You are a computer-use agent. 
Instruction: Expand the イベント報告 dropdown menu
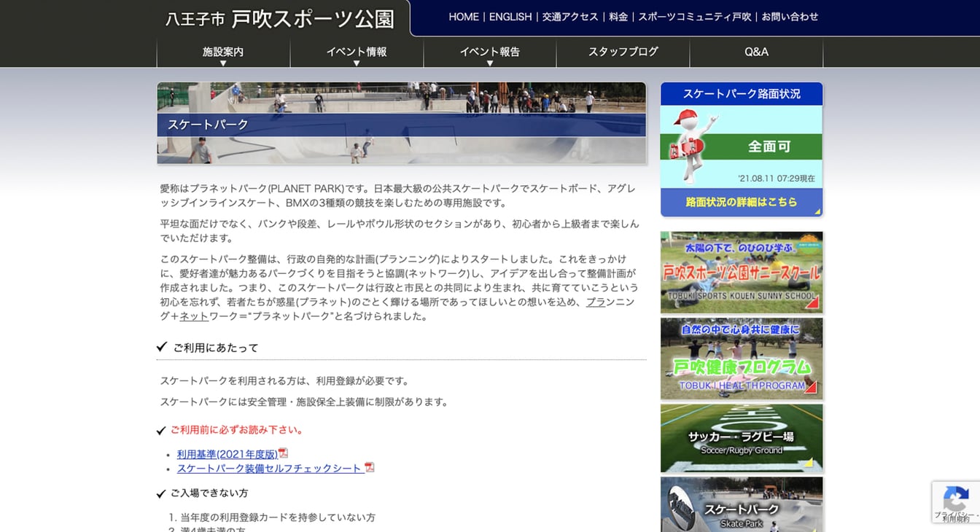489,52
